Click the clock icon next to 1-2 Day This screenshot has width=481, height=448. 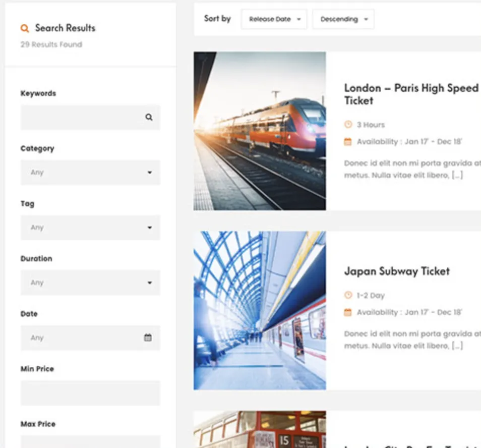pyautogui.click(x=348, y=295)
